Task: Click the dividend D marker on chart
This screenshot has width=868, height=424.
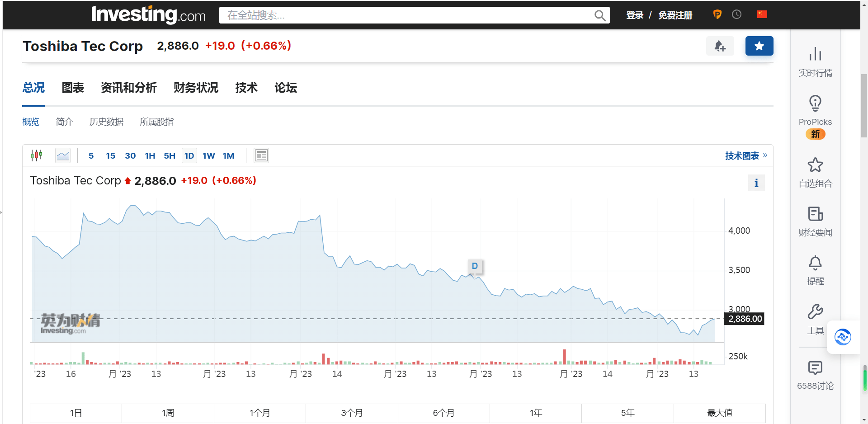Action: (475, 266)
